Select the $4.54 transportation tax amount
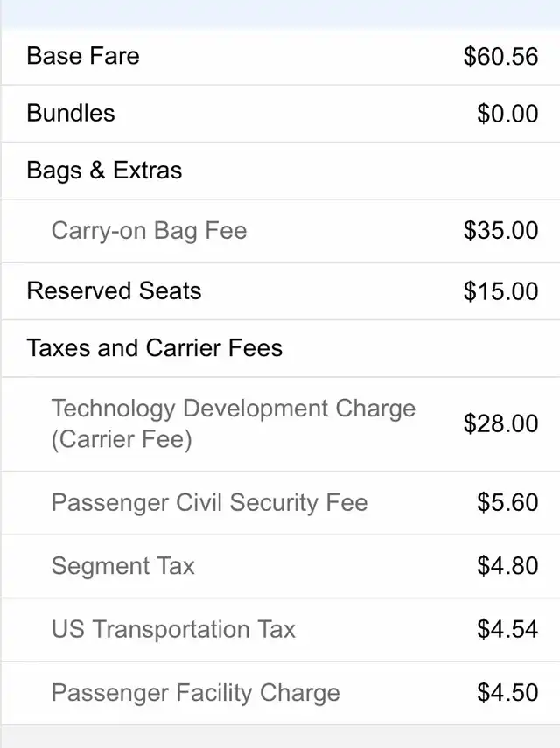 click(507, 630)
